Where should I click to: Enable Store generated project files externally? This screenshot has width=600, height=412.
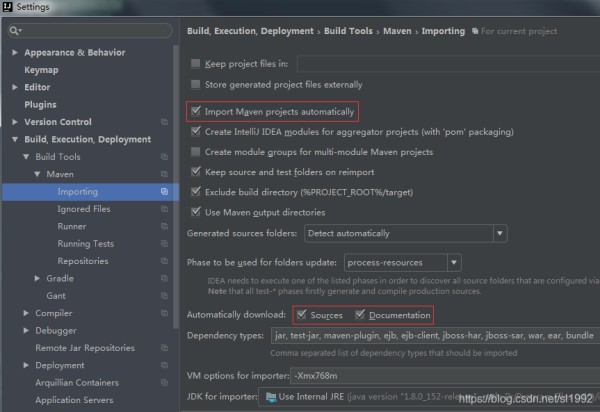[x=196, y=84]
